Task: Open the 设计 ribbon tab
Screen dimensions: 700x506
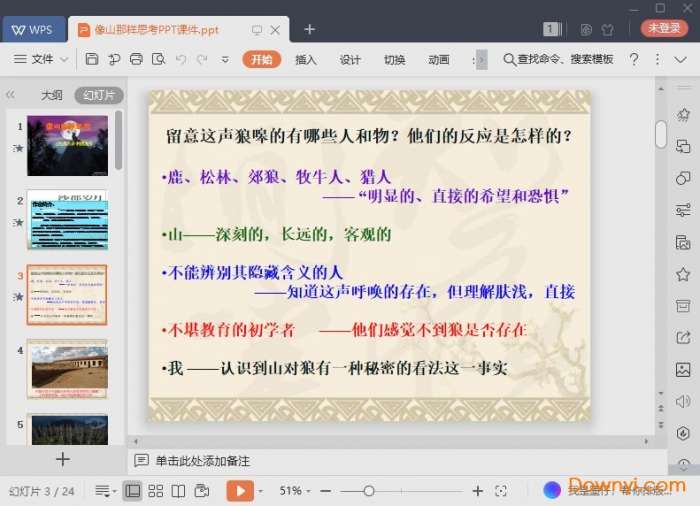Action: click(x=350, y=60)
